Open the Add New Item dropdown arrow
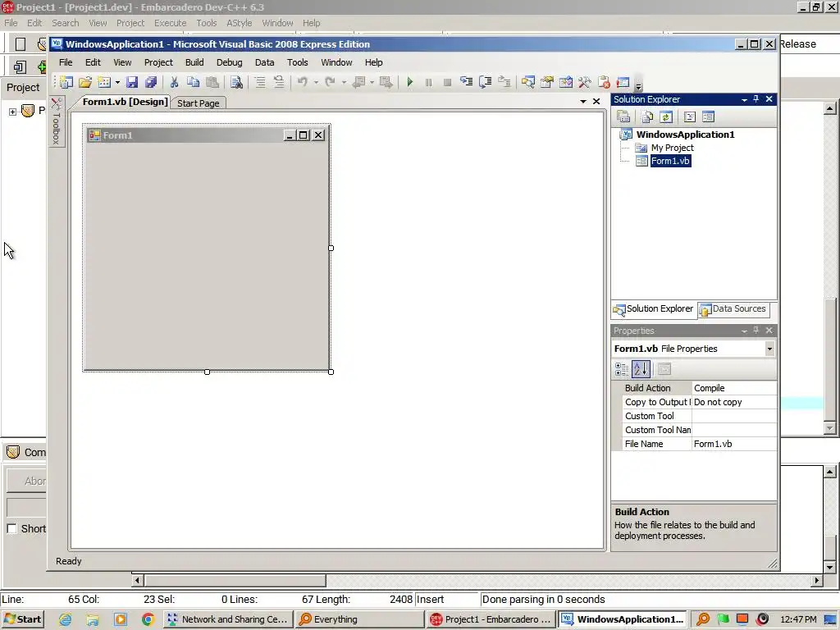The width and height of the screenshot is (840, 630). 117,82
